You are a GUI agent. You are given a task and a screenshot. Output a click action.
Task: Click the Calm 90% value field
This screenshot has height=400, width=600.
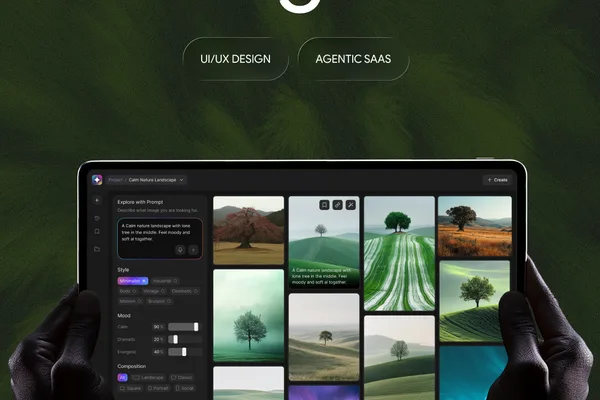158,327
